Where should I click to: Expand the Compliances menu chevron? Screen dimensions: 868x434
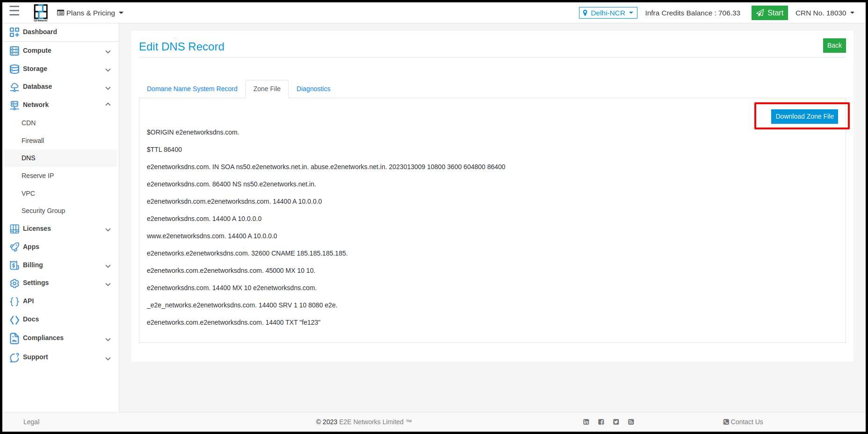(x=108, y=339)
